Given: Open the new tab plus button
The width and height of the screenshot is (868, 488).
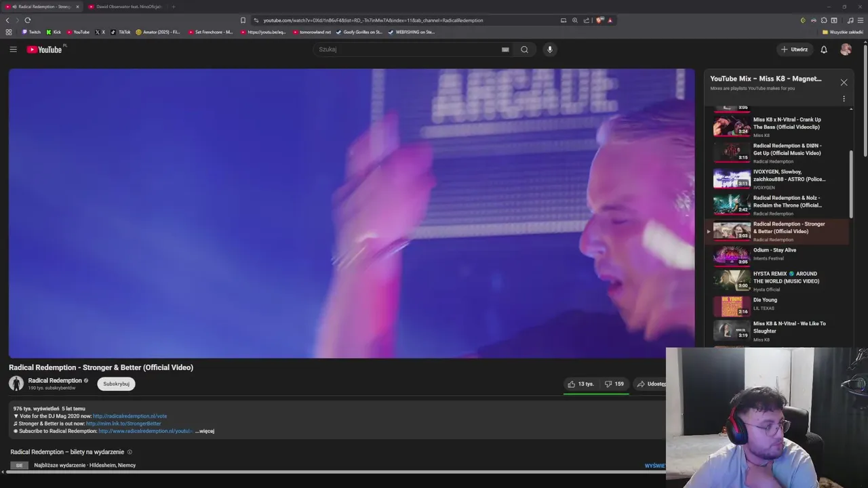Looking at the screenshot, I should (x=173, y=7).
